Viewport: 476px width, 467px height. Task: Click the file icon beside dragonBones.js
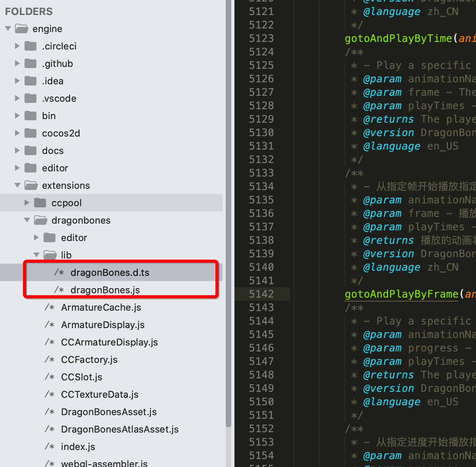tap(59, 290)
